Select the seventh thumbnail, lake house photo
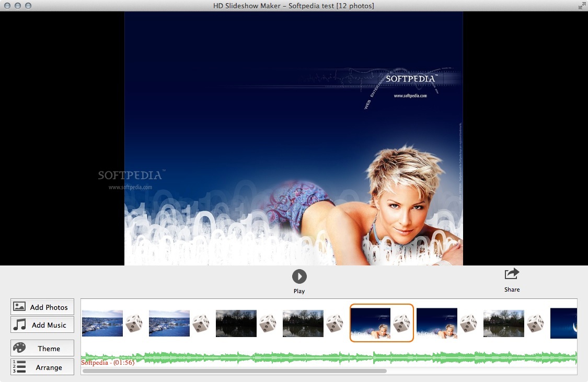Viewport: 588px width, 382px height. pos(504,323)
